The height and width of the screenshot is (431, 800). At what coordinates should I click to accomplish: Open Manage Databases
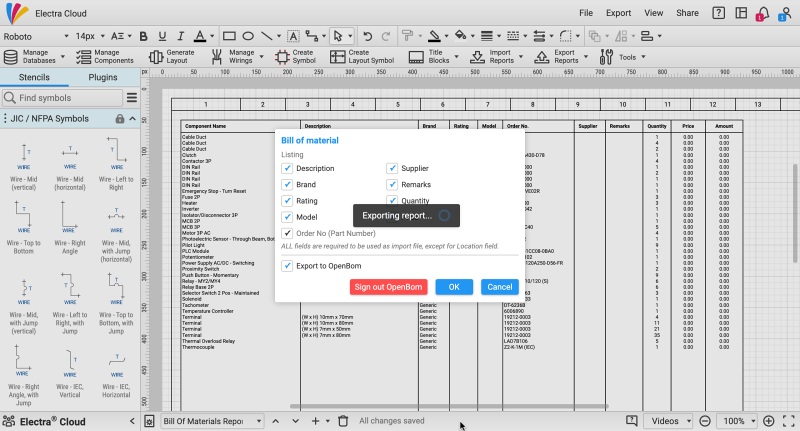tap(34, 57)
